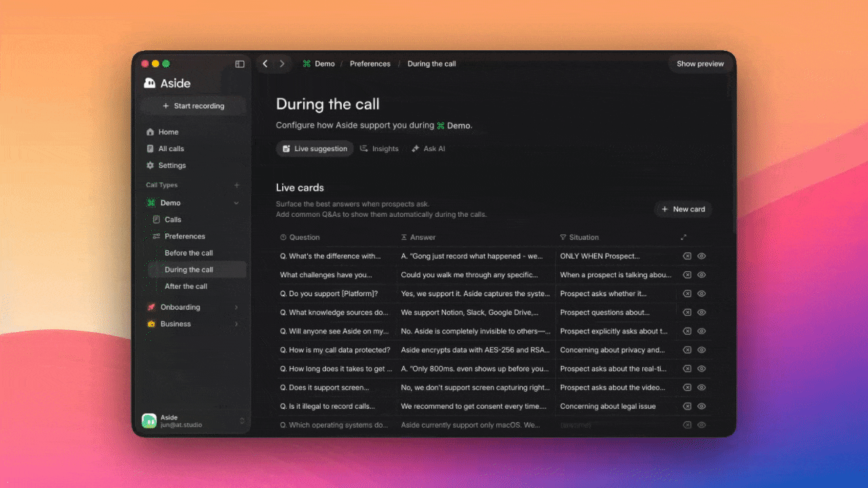Click the plus icon beside Call Types

coord(237,185)
